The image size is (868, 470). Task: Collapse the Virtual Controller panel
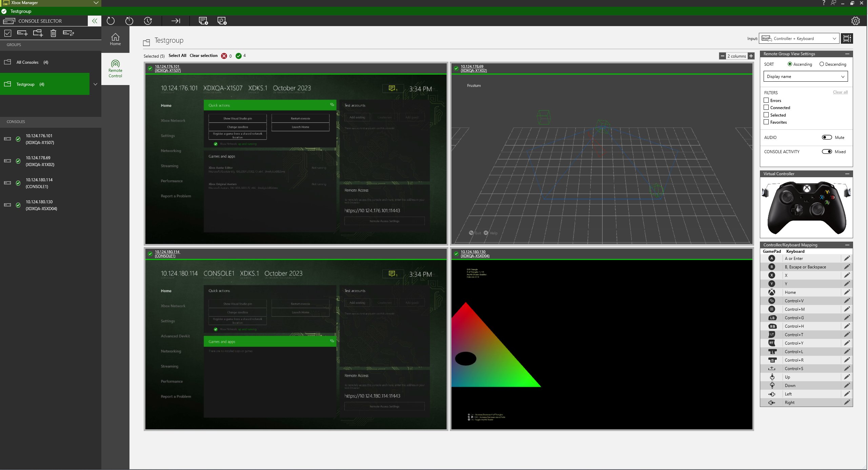[x=847, y=174]
